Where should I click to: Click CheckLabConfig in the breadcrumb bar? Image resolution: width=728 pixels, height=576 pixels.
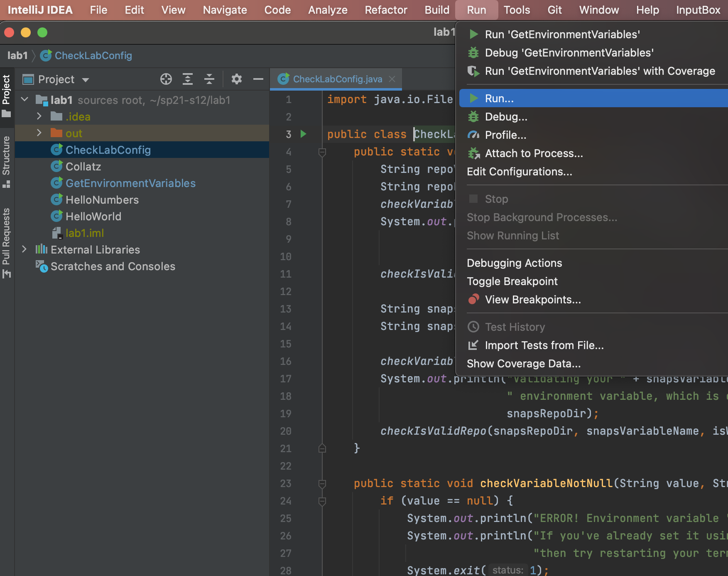click(x=93, y=56)
